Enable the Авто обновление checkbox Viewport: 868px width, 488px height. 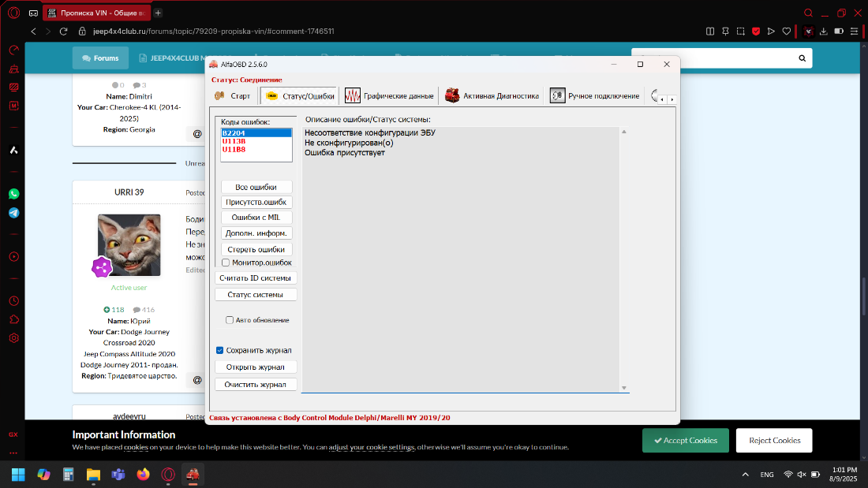[230, 320]
